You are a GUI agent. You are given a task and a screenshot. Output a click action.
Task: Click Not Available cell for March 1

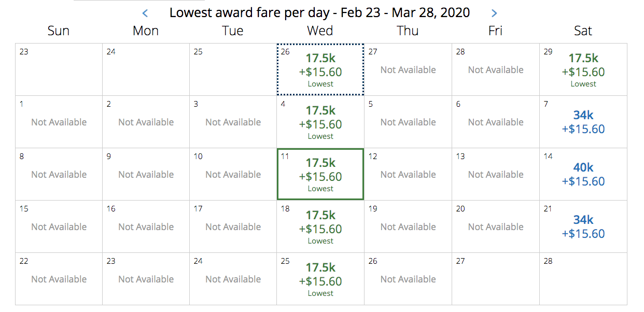[59, 122]
